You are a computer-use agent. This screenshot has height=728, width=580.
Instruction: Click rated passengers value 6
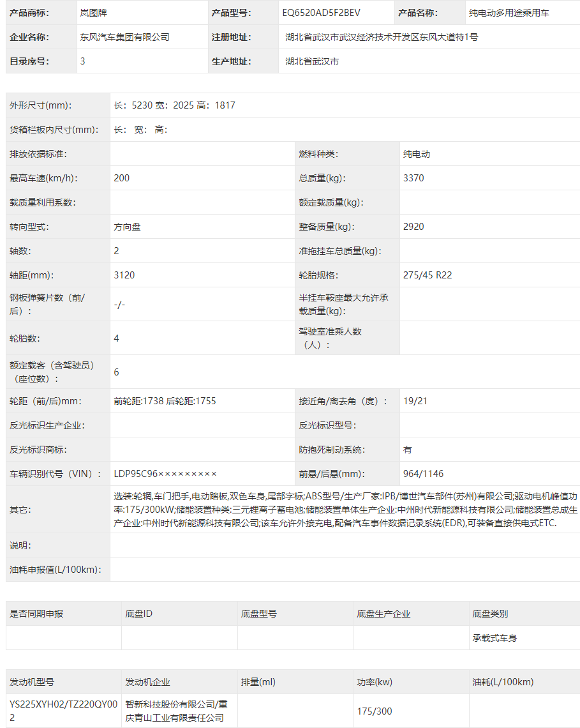(117, 372)
